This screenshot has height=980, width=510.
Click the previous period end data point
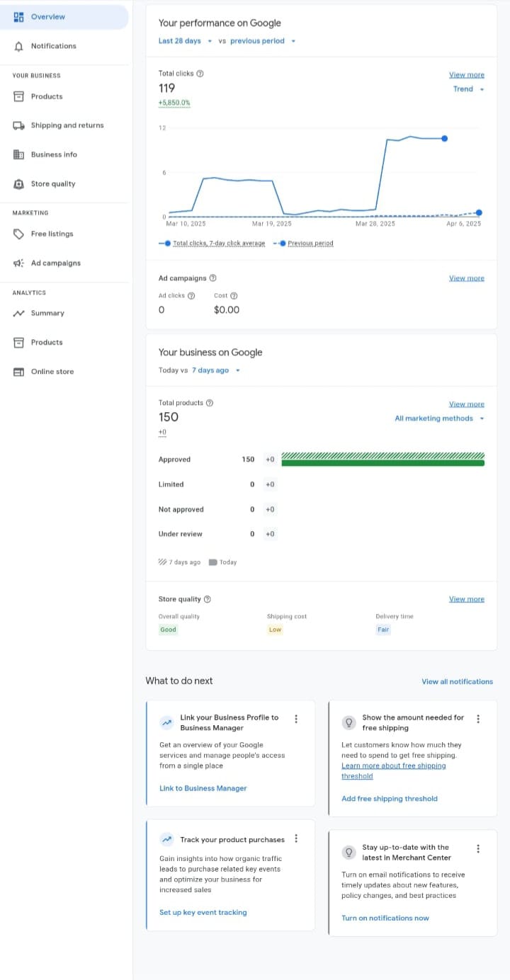(x=480, y=212)
